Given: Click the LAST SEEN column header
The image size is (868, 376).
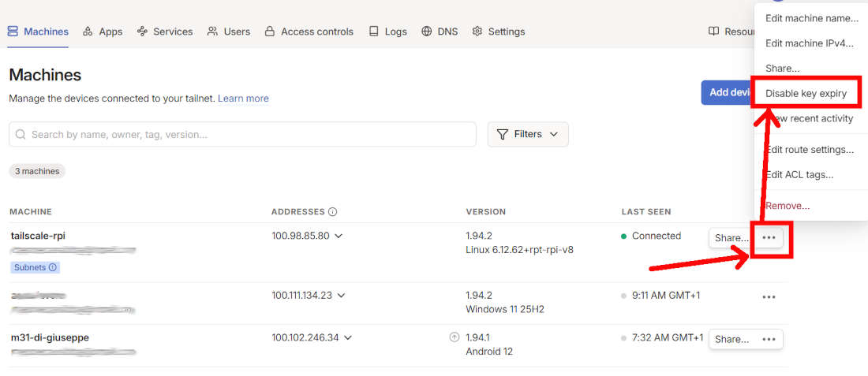Looking at the screenshot, I should (646, 212).
